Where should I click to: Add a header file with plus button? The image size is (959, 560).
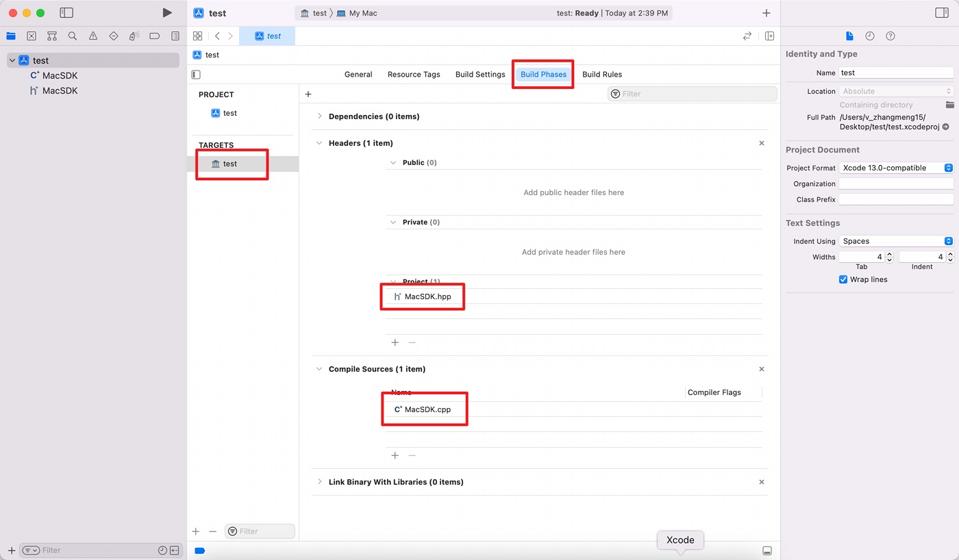pos(395,342)
